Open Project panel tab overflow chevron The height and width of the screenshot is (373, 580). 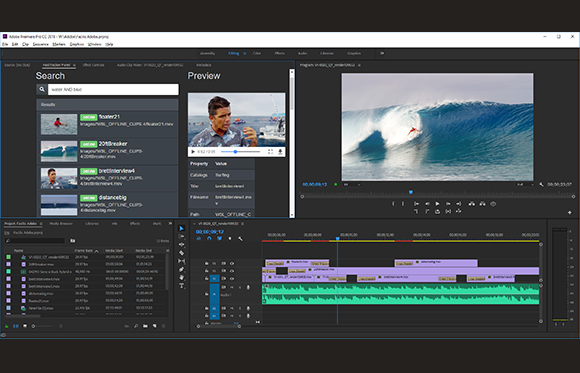(170, 224)
